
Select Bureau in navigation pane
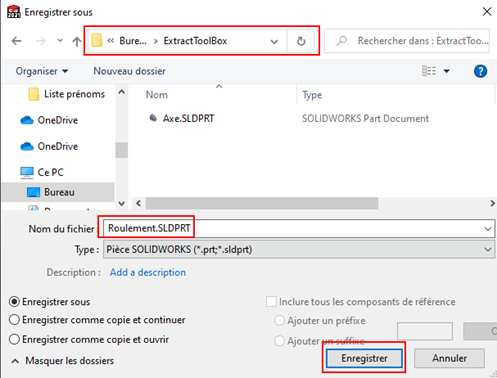58,192
